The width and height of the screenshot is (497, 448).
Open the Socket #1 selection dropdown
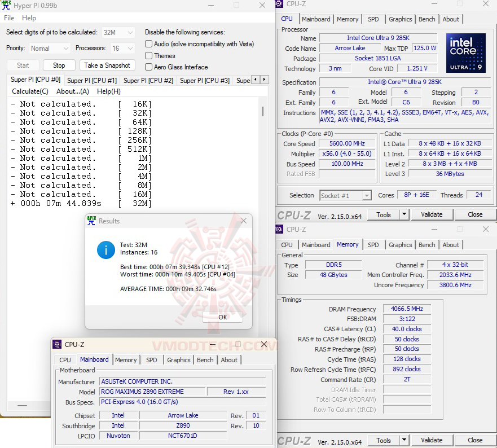tap(345, 196)
